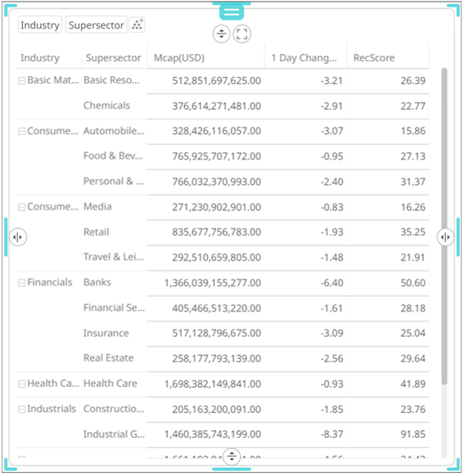The width and height of the screenshot is (464, 476).
Task: Select the Supersector breakdown pill
Action: (97, 25)
